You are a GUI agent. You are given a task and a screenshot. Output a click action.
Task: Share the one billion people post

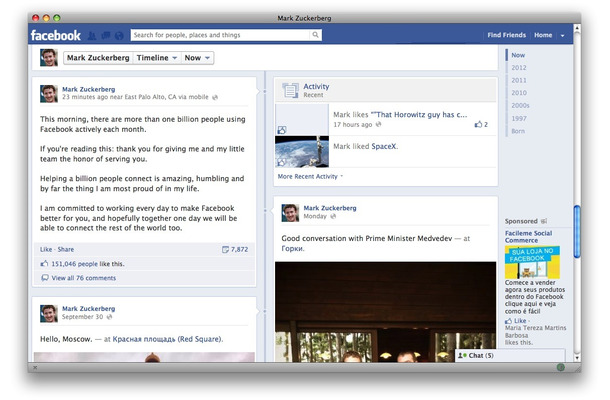tap(66, 249)
